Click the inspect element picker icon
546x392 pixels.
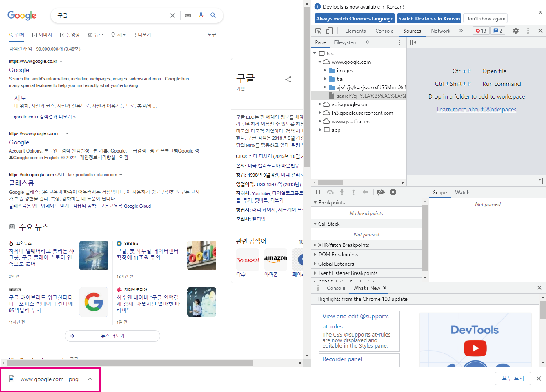click(318, 31)
